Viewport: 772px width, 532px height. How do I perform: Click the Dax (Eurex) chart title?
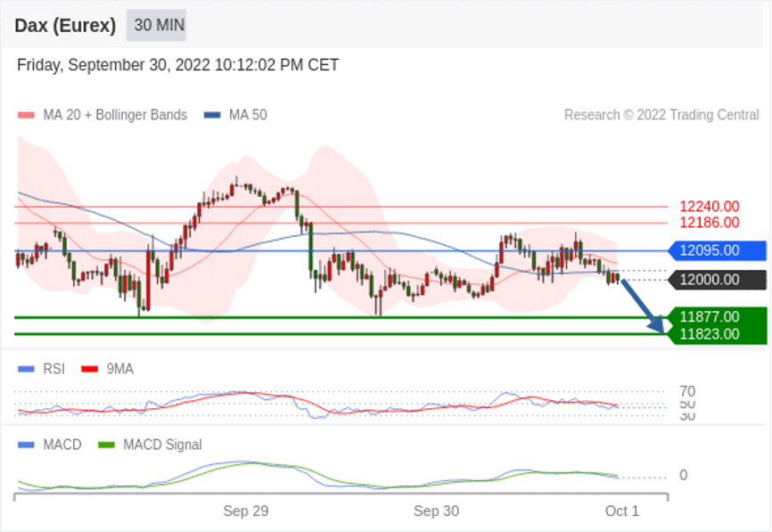pos(65,26)
